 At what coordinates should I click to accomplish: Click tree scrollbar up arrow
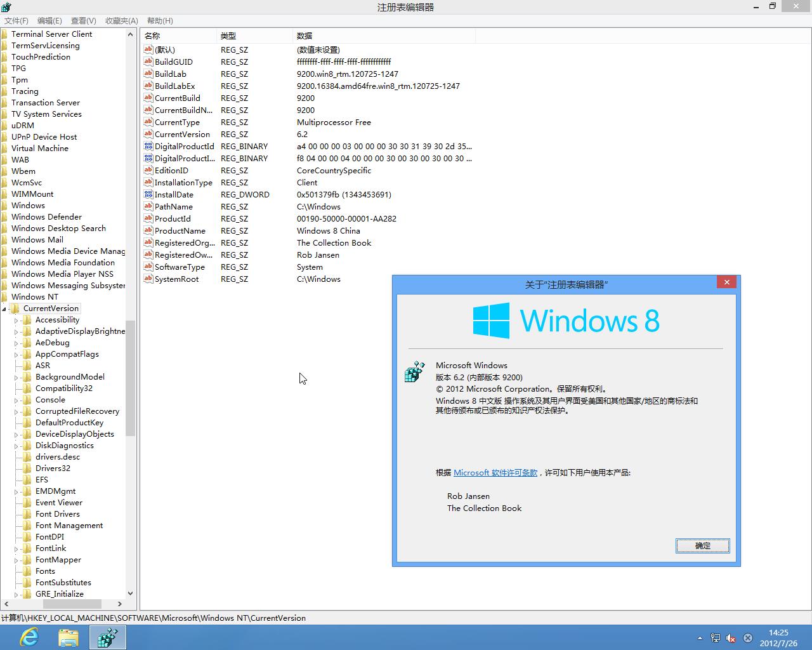click(131, 34)
